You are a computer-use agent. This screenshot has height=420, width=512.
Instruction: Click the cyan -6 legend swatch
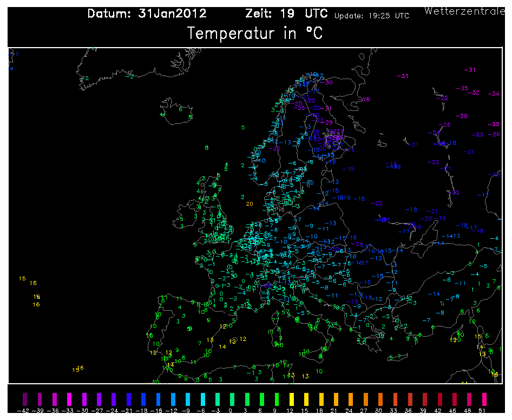(x=203, y=399)
